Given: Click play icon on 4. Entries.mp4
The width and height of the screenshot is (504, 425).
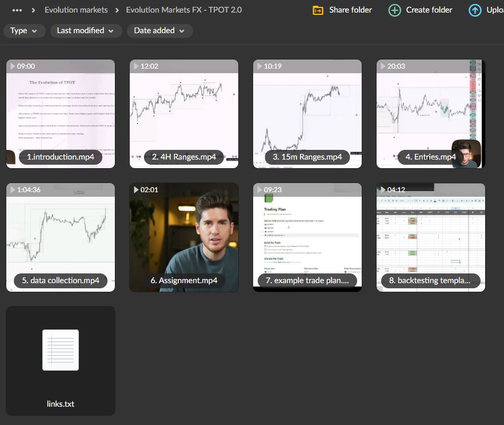Looking at the screenshot, I should pyautogui.click(x=382, y=66).
